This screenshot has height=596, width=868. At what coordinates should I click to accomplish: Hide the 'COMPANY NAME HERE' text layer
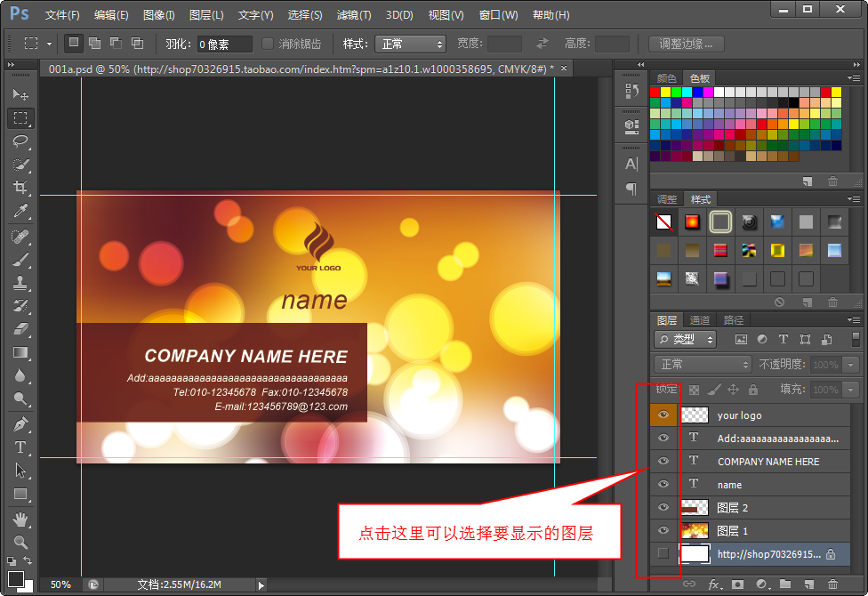coord(663,461)
